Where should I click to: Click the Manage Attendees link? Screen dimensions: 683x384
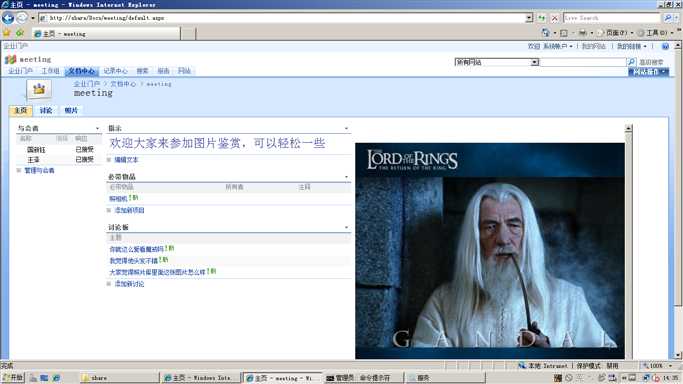(39, 171)
